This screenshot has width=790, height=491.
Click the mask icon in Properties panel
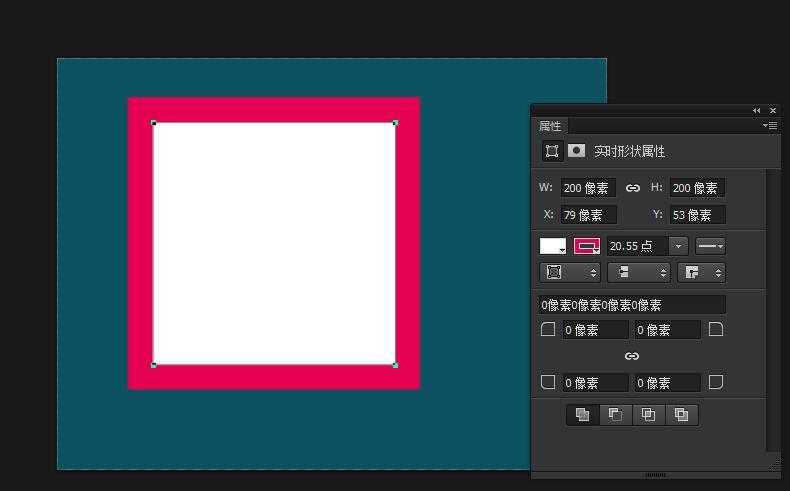577,151
